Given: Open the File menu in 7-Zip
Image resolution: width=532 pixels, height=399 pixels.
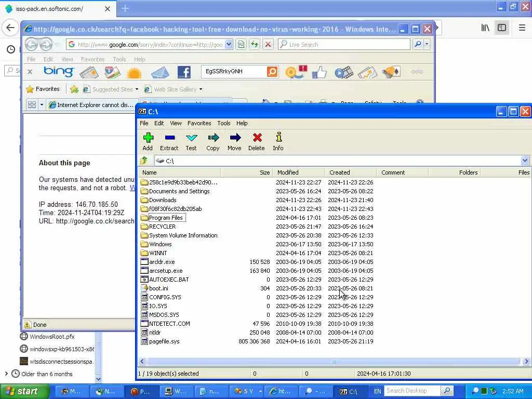Looking at the screenshot, I should [144, 123].
